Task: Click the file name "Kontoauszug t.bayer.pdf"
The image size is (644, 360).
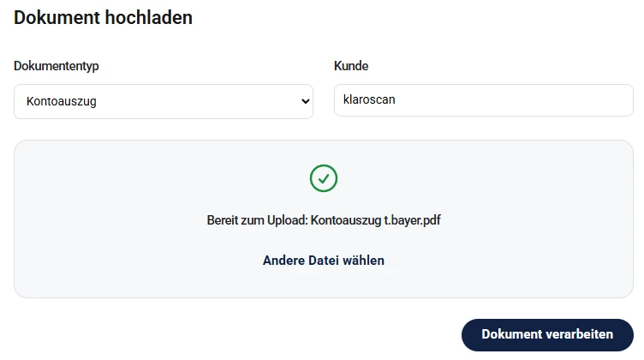Action: click(x=375, y=220)
